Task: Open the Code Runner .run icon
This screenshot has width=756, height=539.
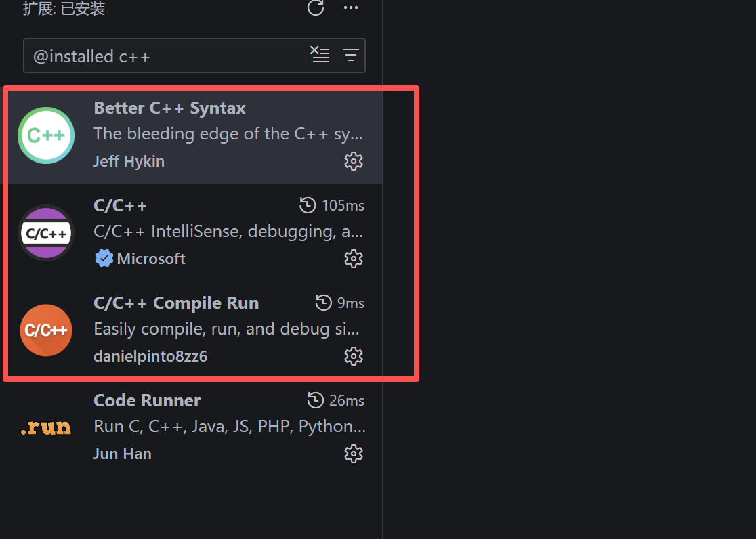Action: click(x=46, y=428)
